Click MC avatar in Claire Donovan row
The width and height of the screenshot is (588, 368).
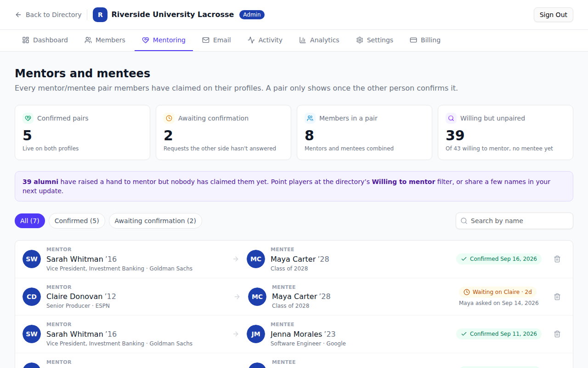point(257,297)
